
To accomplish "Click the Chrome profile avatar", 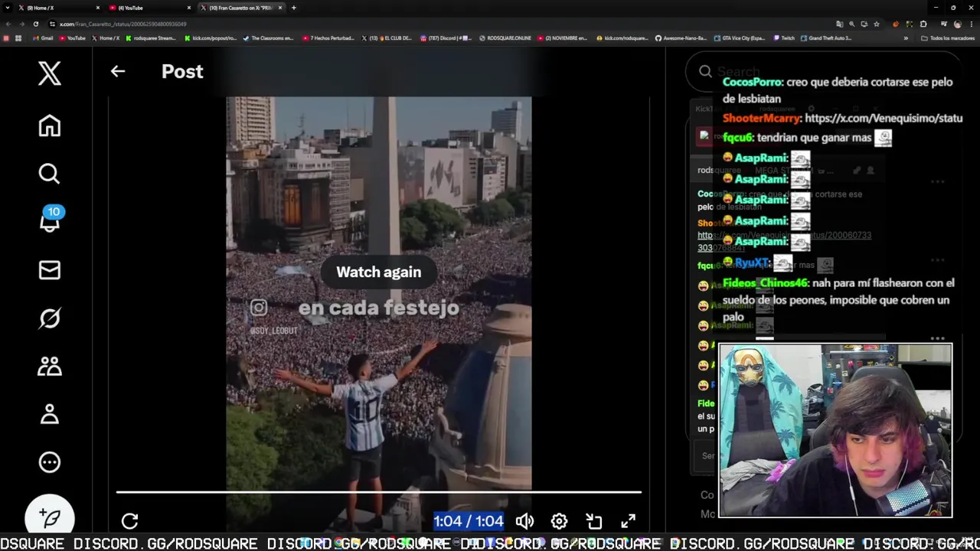I will click(957, 24).
